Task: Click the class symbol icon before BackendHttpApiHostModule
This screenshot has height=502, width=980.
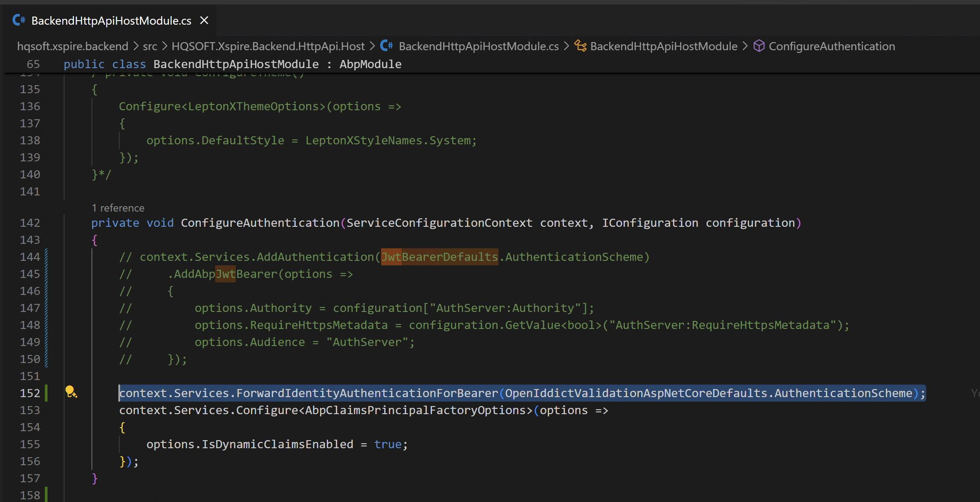Action: click(581, 46)
